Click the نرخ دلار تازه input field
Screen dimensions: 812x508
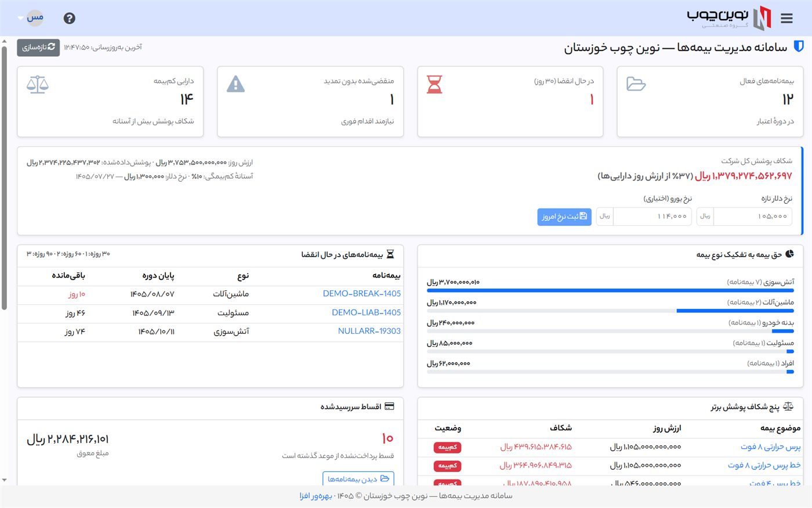tap(752, 216)
